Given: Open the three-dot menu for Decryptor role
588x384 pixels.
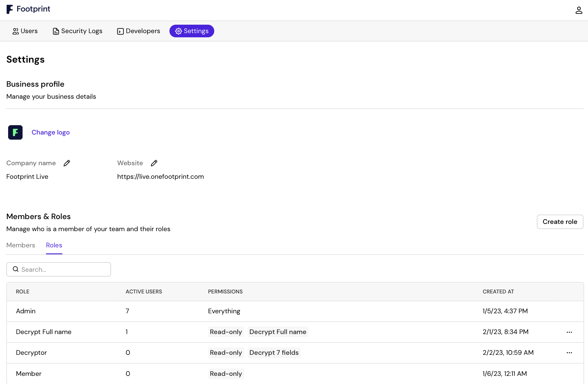Looking at the screenshot, I should click(x=569, y=353).
